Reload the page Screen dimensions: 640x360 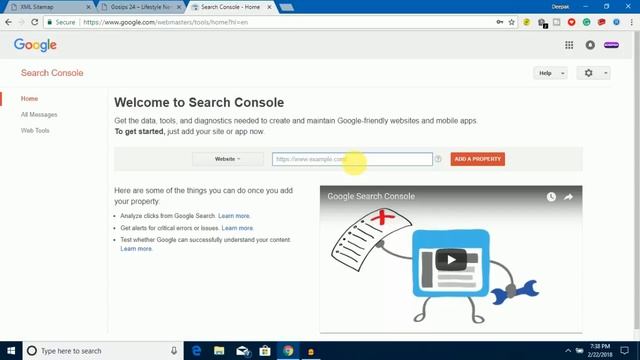35,22
